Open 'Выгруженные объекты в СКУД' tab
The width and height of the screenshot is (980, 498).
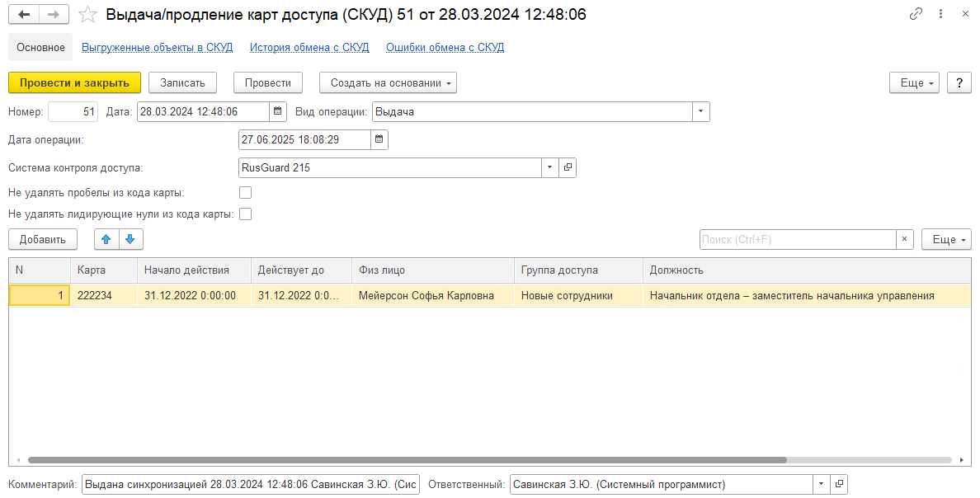(158, 48)
